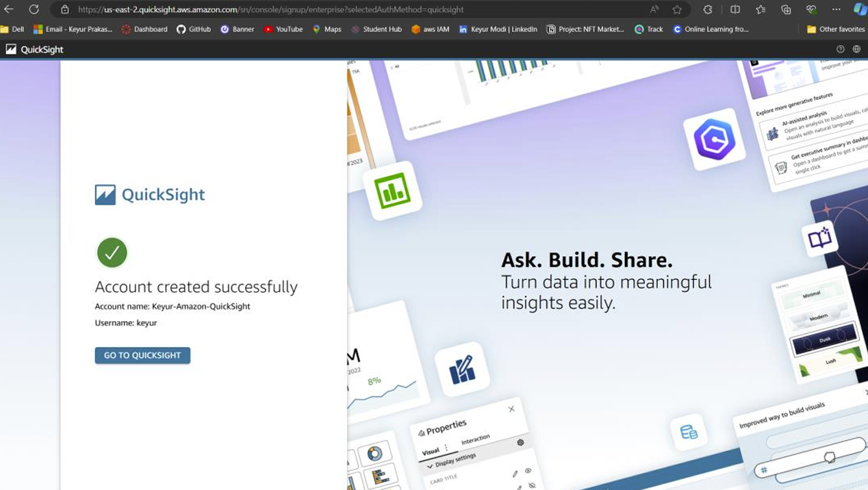Click the GO TO QUICKSIGHT button

(142, 355)
